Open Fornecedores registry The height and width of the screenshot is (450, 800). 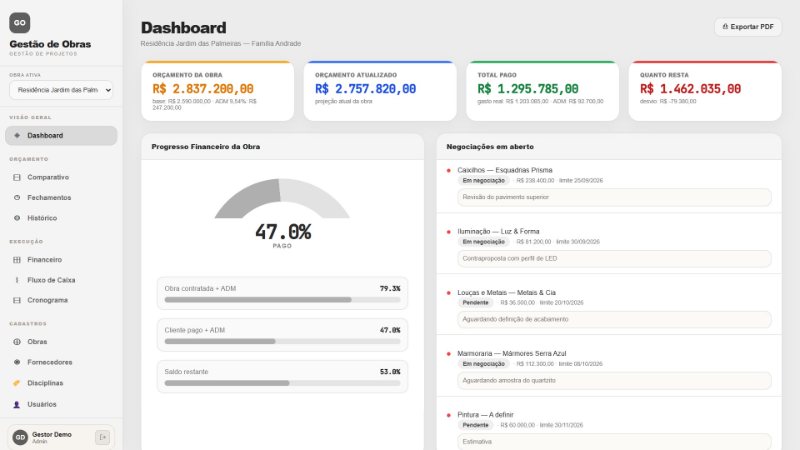(61, 362)
